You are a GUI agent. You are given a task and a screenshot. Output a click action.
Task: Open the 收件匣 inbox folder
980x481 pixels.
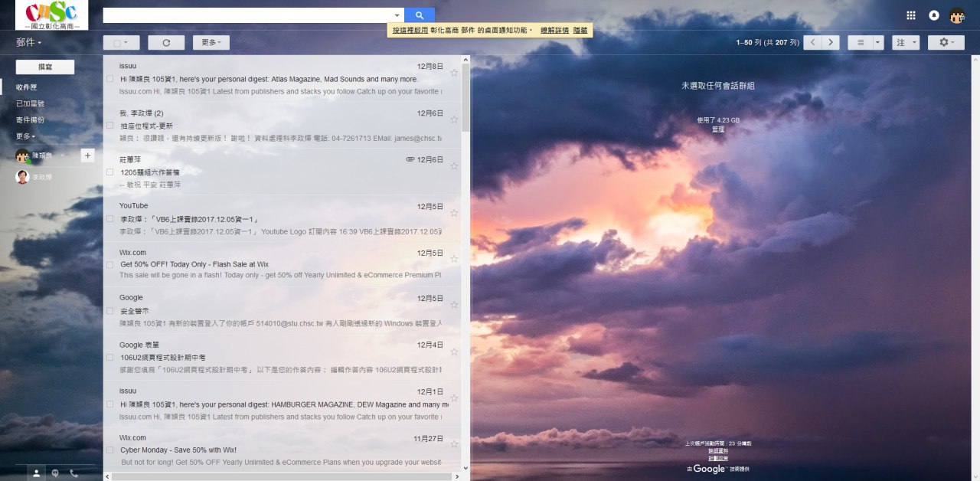[x=27, y=87]
